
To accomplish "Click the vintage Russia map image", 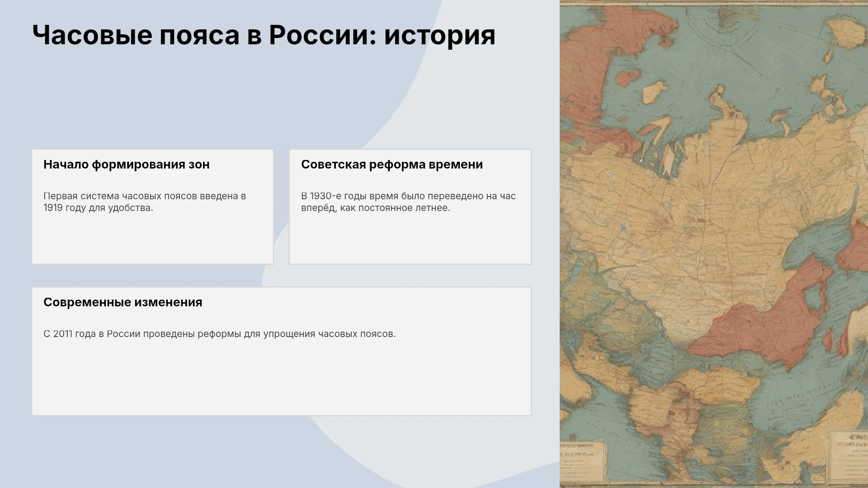I will tap(714, 244).
